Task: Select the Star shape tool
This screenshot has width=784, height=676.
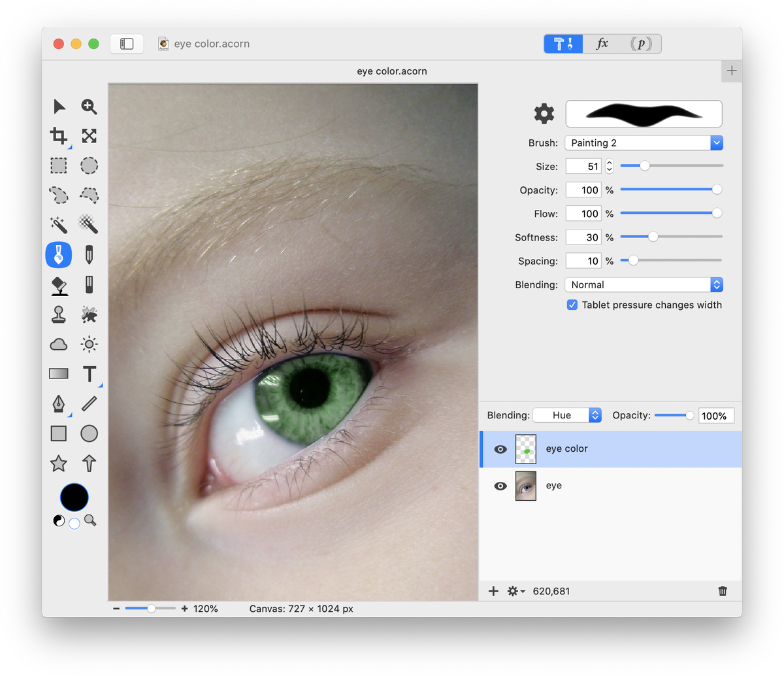Action: pos(59,464)
